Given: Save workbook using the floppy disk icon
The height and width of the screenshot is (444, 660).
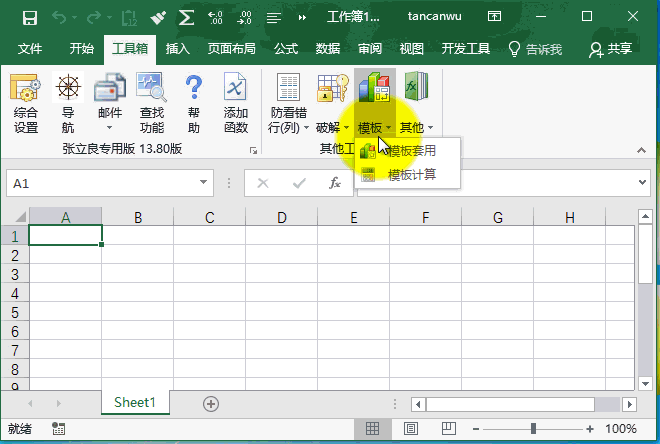Looking at the screenshot, I should pos(30,17).
